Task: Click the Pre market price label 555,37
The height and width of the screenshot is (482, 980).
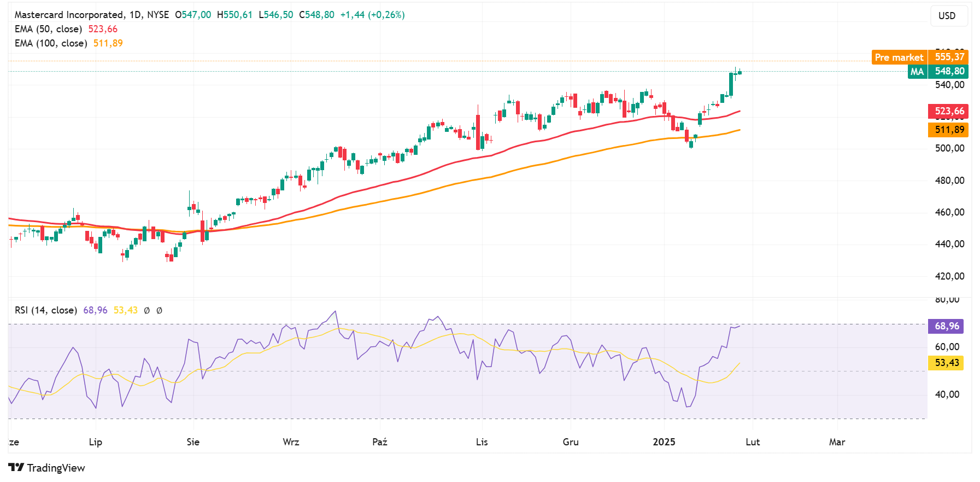Action: tap(920, 57)
